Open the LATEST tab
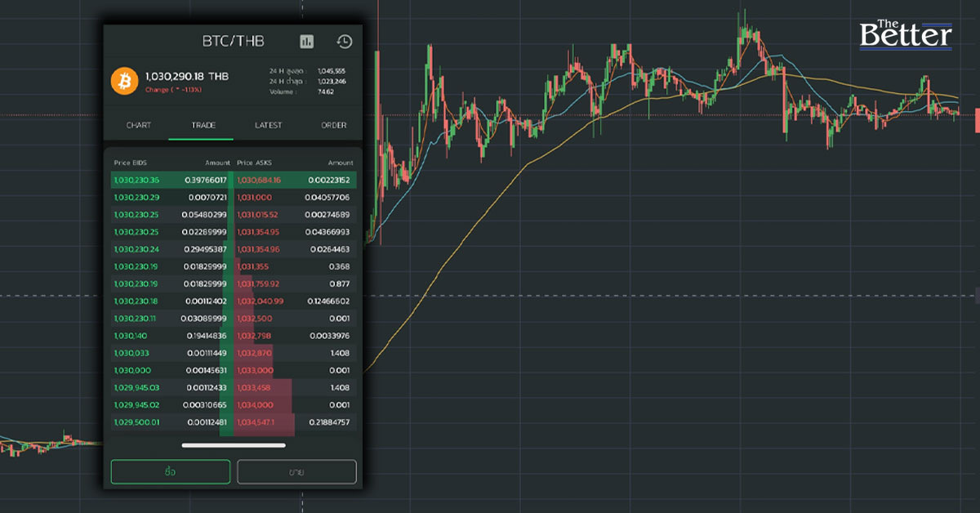The image size is (980, 513). (268, 125)
